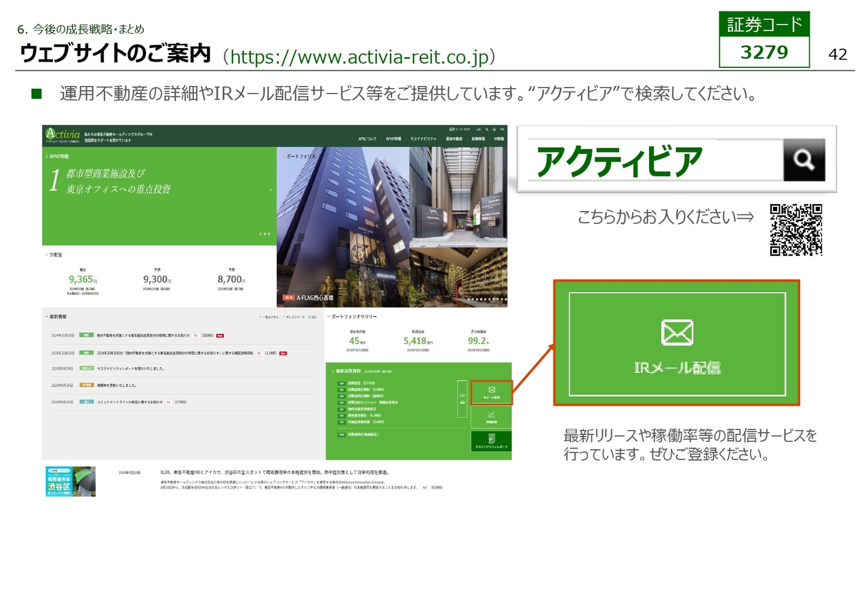Click the ZIP download button in 最新決算資料

[x=462, y=398]
